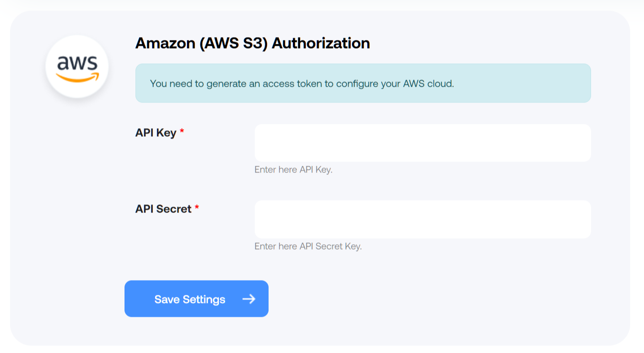Click the 'aws' text in the logo
This screenshot has height=353, width=644.
click(77, 63)
